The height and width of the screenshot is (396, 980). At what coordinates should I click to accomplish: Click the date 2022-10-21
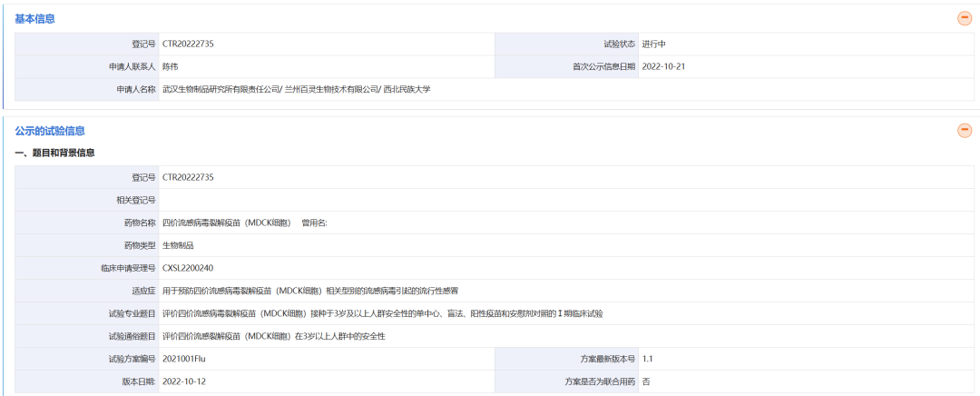coord(663,66)
